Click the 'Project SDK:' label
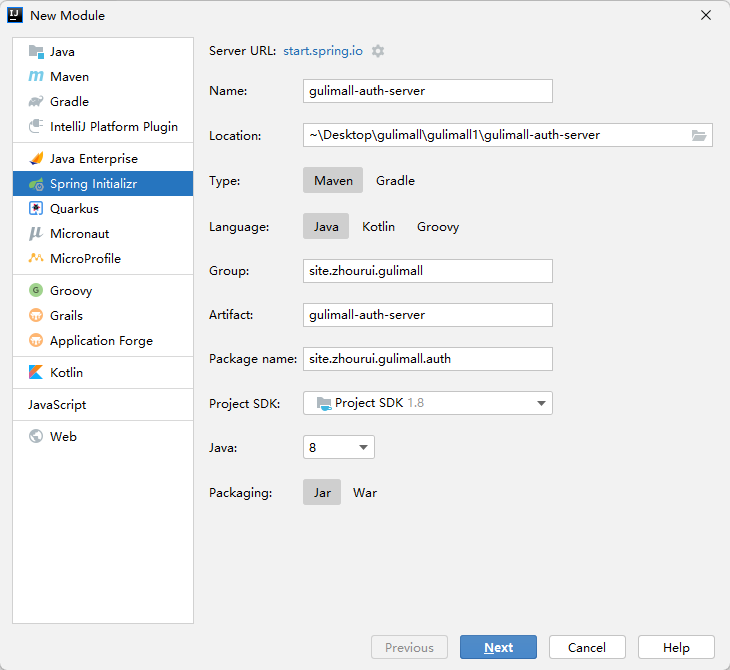This screenshot has height=670, width=730. pos(244,404)
